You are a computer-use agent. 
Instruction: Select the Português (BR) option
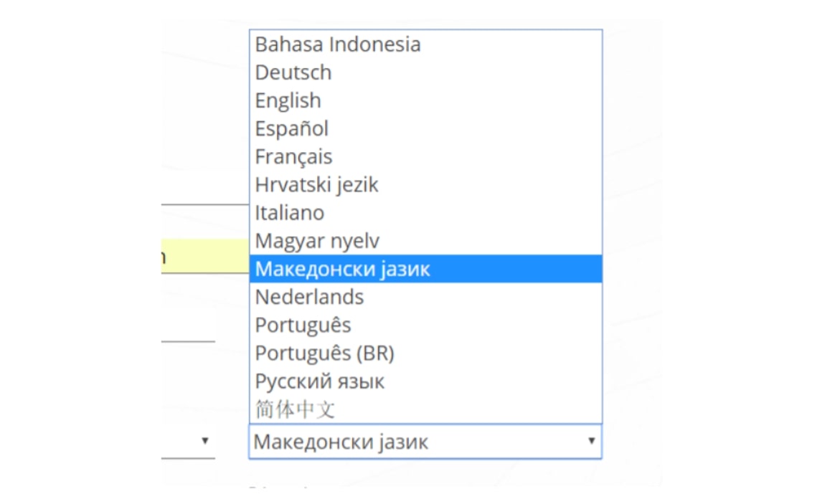coord(324,353)
